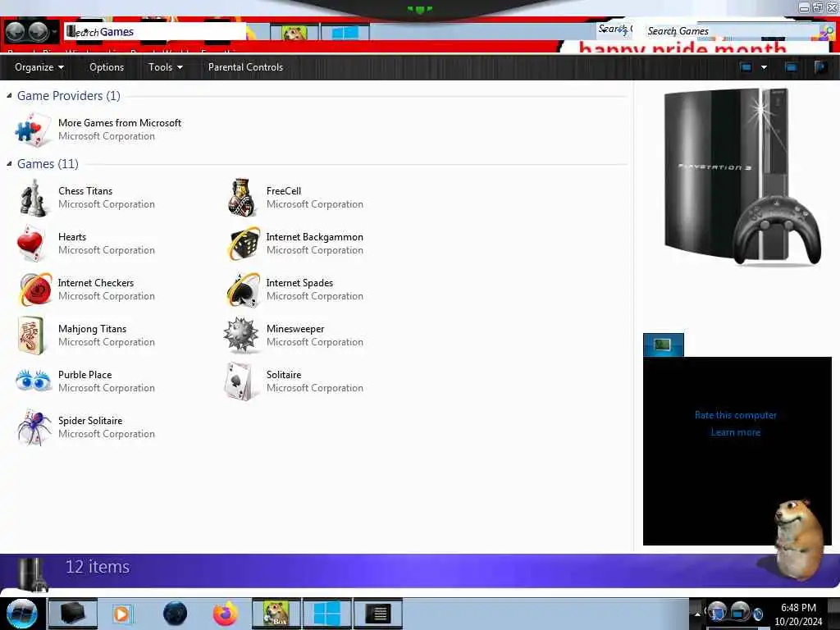840x630 pixels.
Task: Click the hamster thumbnail in the title bar
Action: click(294, 32)
